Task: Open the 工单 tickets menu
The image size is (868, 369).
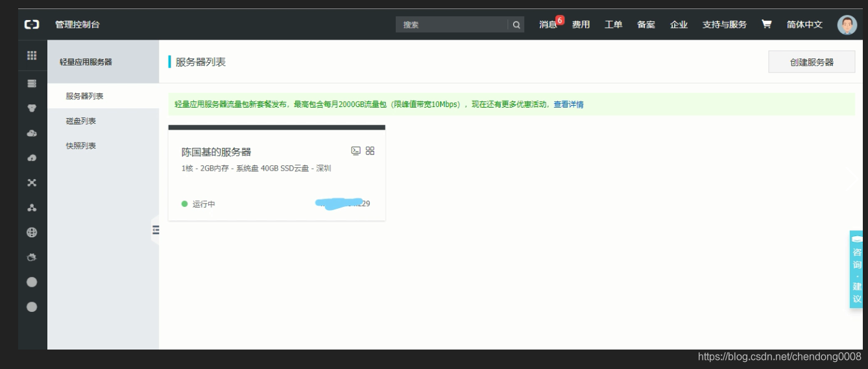Action: (613, 25)
